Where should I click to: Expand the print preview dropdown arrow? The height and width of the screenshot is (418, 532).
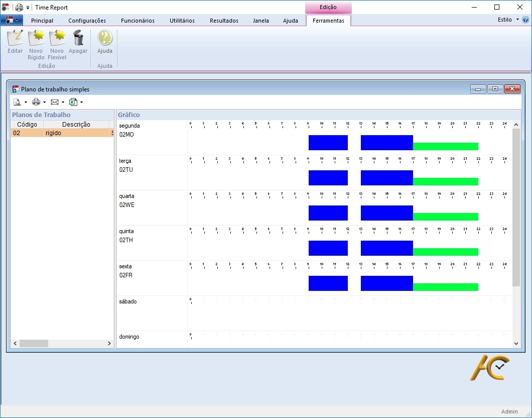pos(26,102)
